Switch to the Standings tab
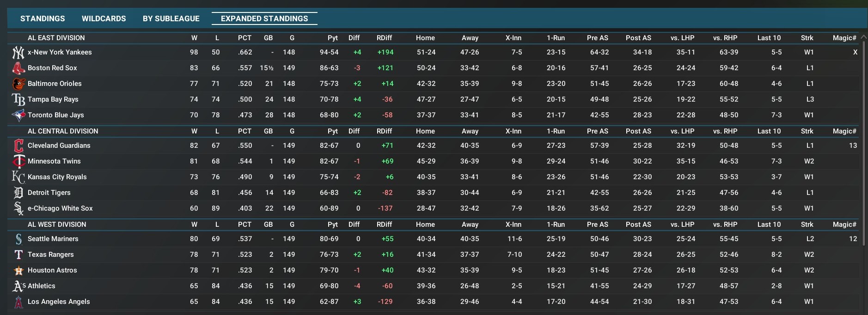The image size is (868, 315). click(43, 18)
